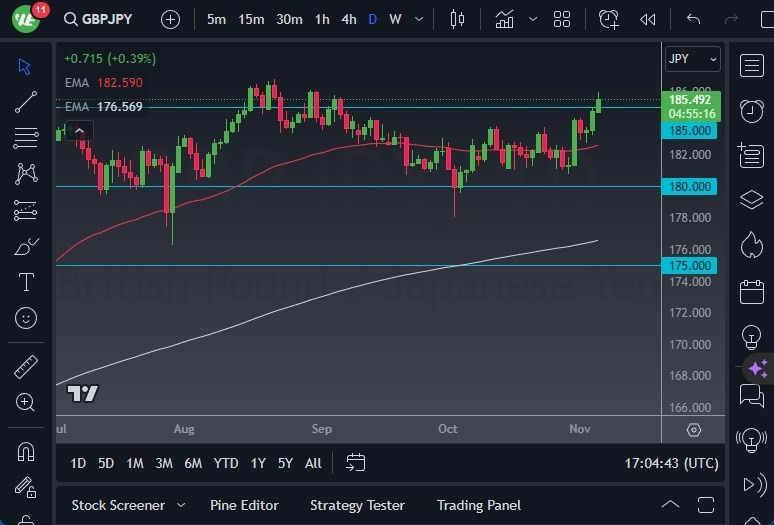The image size is (774, 525).
Task: Open the indicators menu
Action: [x=504, y=19]
